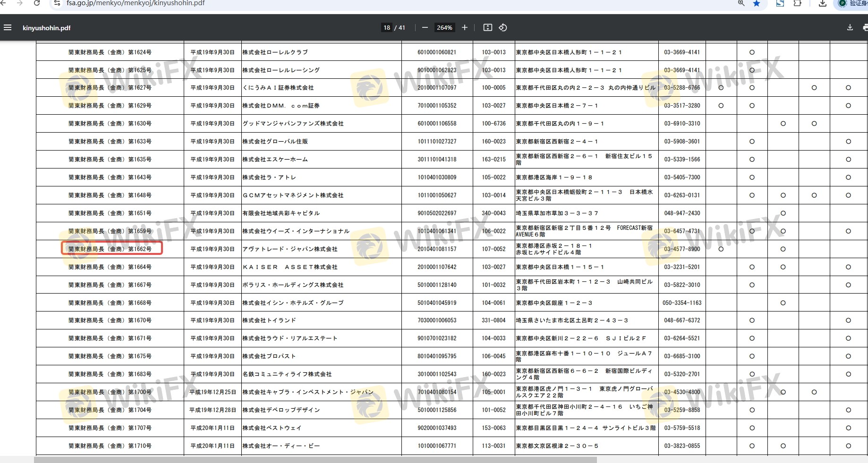
Task: Rotate the PDF counterclockwise
Action: coord(503,28)
